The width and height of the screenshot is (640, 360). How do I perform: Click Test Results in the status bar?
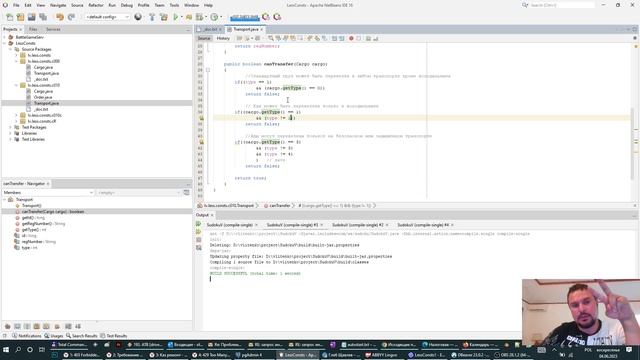point(114,336)
